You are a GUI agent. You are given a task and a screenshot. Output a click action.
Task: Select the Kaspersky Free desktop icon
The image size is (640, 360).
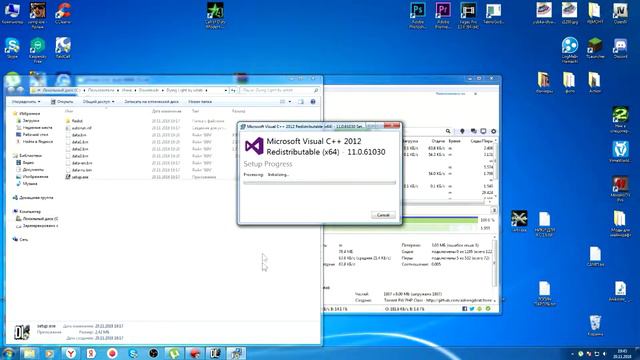click(x=38, y=50)
